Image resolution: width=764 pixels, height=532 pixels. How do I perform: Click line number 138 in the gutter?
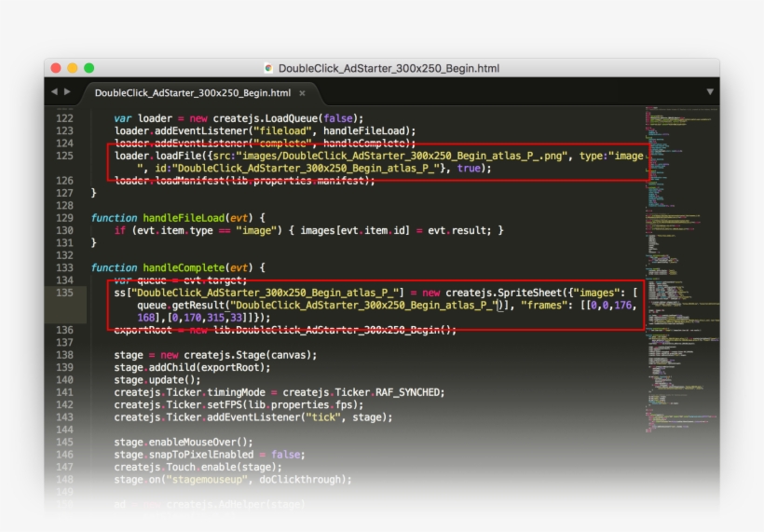pos(64,355)
